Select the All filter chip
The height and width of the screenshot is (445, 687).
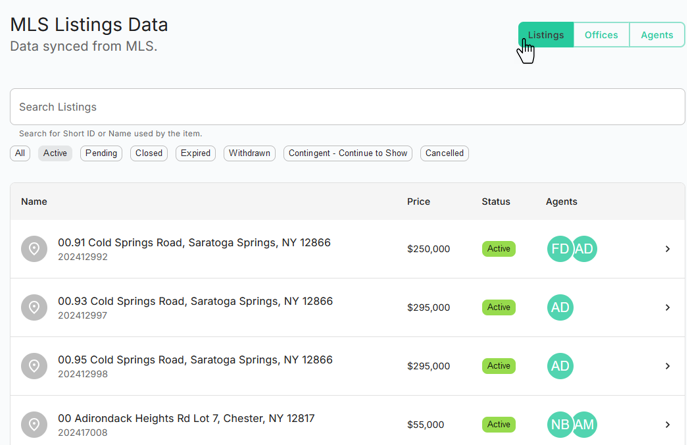tap(20, 153)
